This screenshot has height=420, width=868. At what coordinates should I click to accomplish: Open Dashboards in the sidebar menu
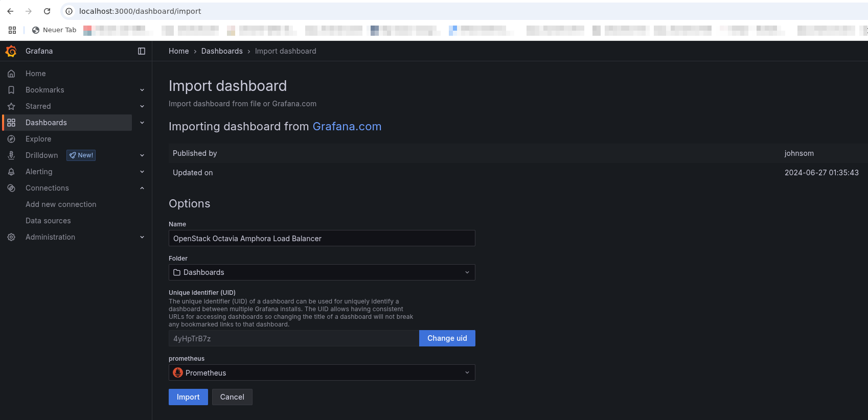[46, 123]
